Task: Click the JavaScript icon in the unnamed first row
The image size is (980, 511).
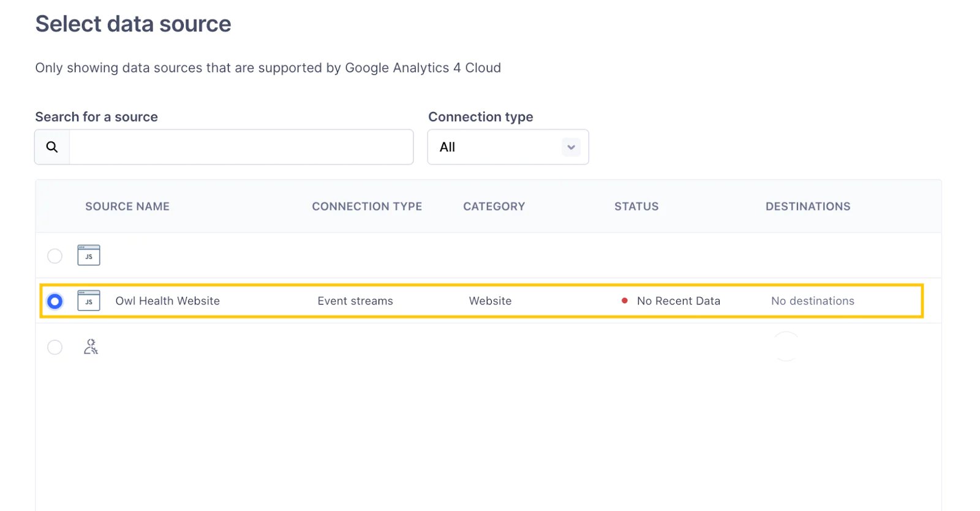Action: 89,255
